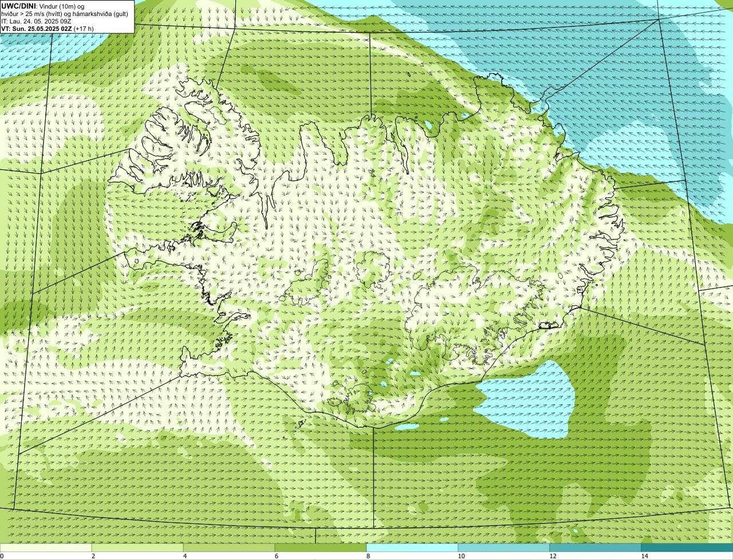This screenshot has height=560, width=733.
Task: Click the "0" label on the color scale
Action: tap(2, 556)
